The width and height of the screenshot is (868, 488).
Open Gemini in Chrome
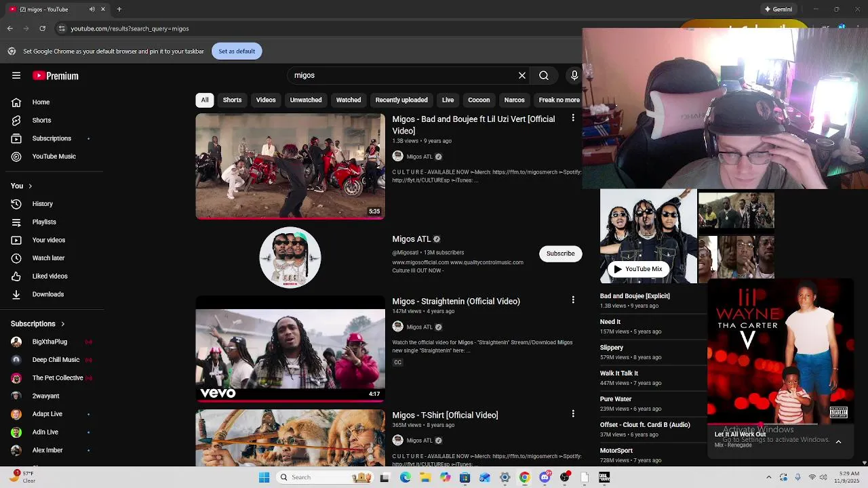[778, 9]
